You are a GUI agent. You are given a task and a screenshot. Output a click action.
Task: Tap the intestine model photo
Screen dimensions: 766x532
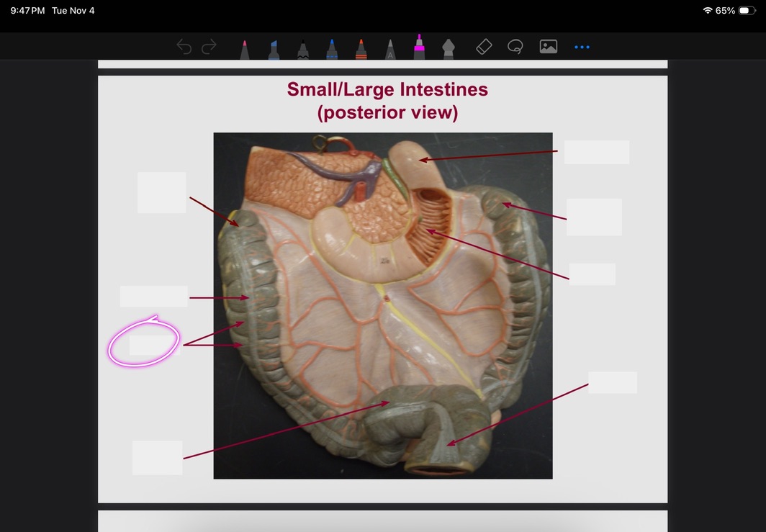[x=382, y=305]
